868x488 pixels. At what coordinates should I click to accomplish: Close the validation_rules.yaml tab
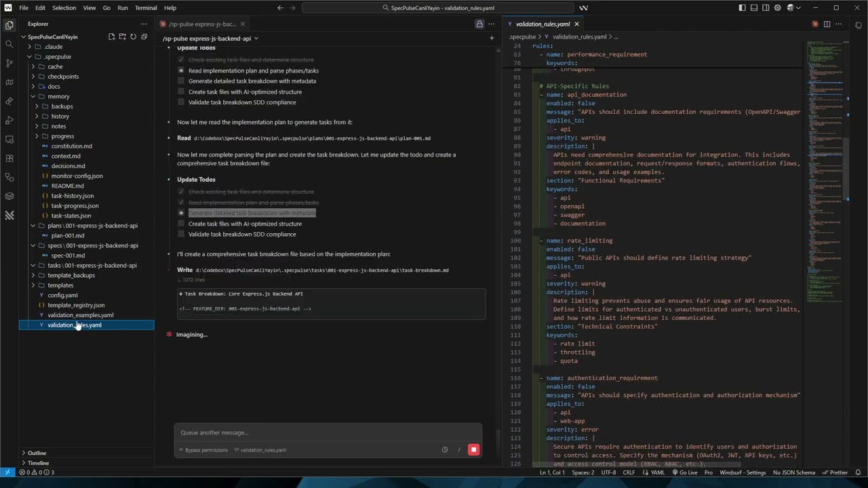pyautogui.click(x=576, y=24)
